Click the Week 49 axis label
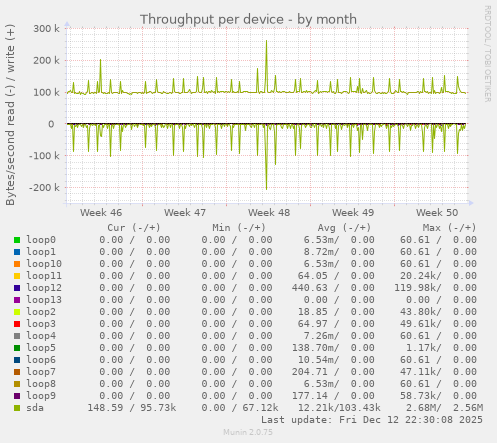 pyautogui.click(x=353, y=213)
